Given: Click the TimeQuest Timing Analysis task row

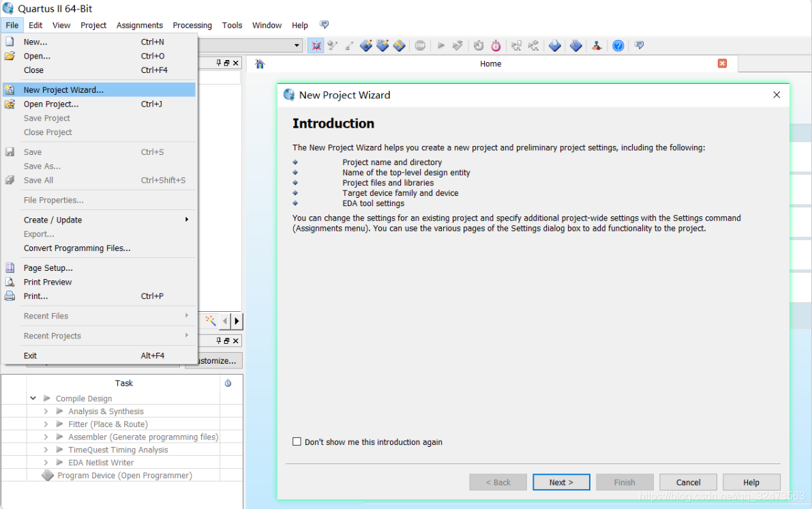Looking at the screenshot, I should [118, 450].
